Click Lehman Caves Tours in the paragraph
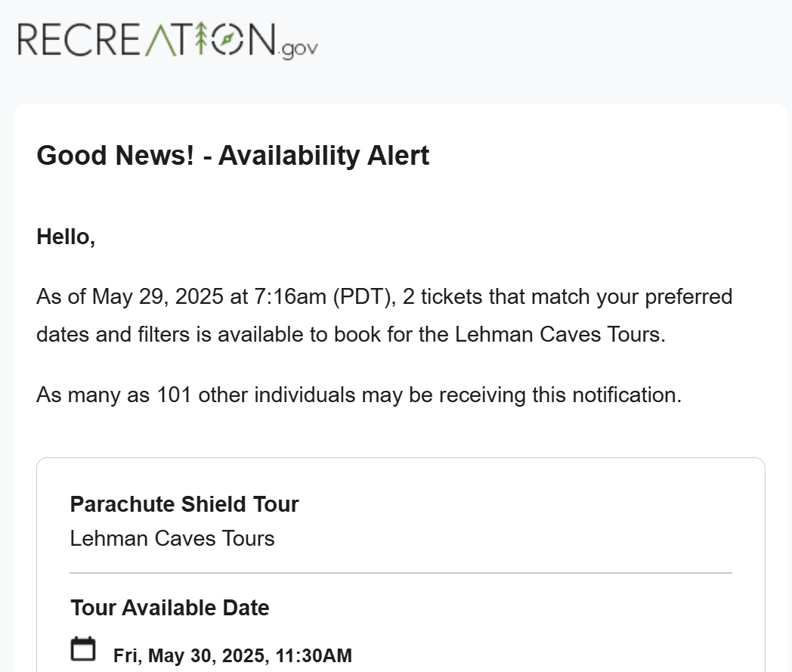Screen dimensions: 792x672 click(560, 334)
